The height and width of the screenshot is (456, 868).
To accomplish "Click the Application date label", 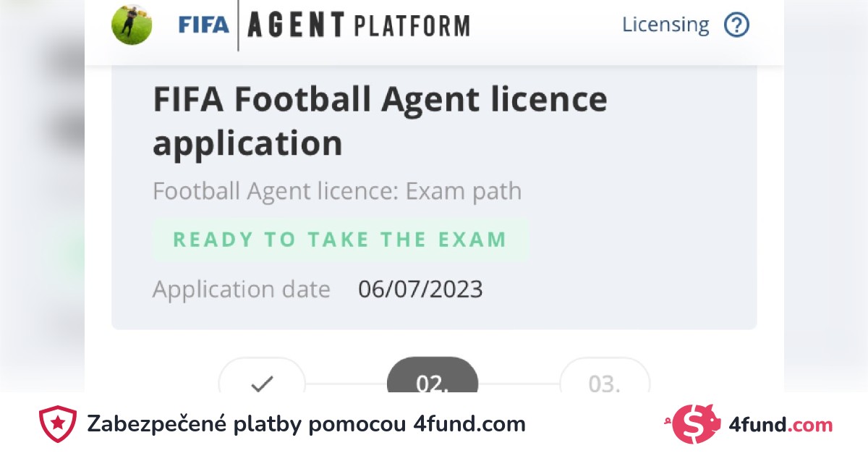I will [x=242, y=290].
